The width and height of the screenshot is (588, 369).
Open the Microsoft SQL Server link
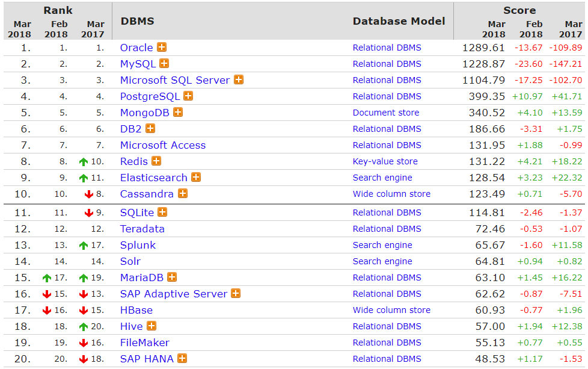[x=175, y=80]
